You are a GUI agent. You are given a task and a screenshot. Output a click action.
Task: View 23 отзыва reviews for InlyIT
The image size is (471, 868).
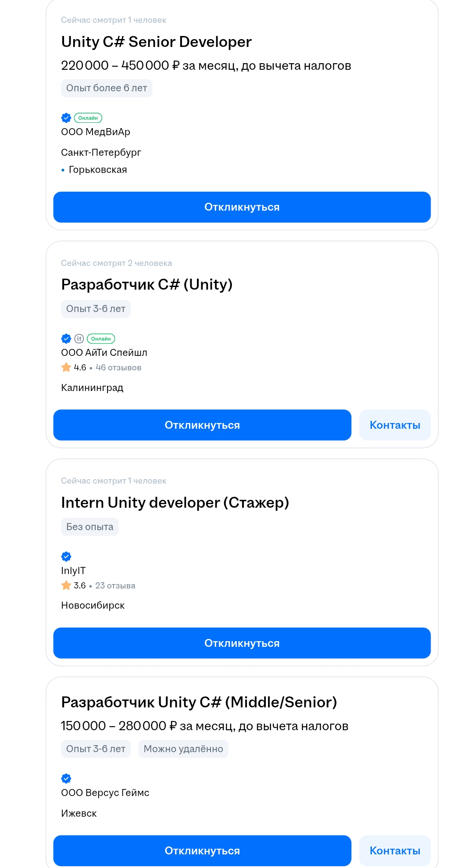point(115,585)
